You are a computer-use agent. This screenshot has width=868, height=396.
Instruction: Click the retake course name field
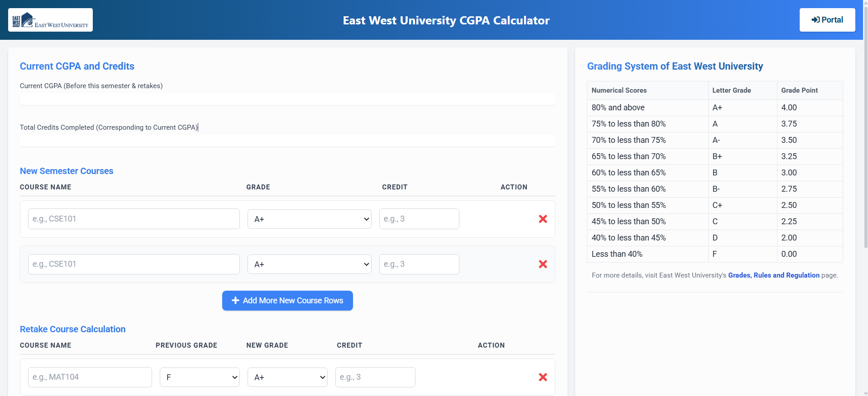click(x=90, y=377)
